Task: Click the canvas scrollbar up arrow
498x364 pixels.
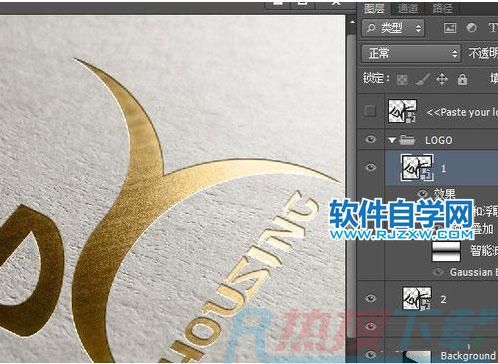Action: [x=352, y=22]
